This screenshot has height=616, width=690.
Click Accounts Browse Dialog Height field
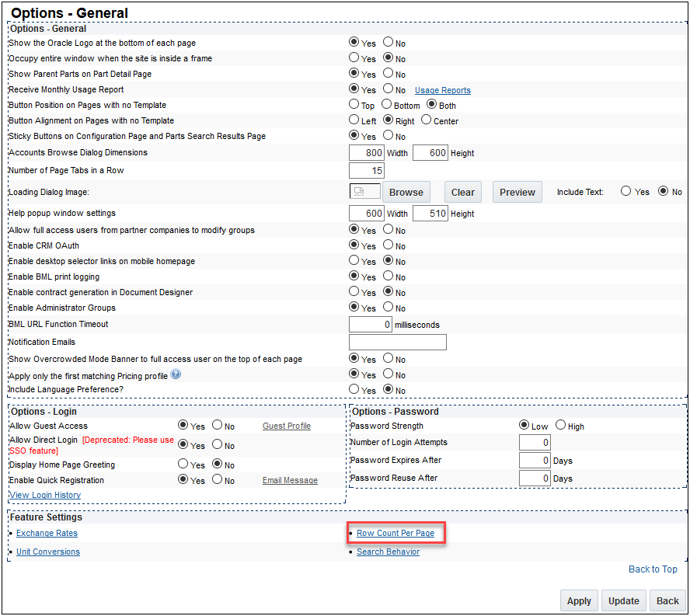(x=430, y=153)
